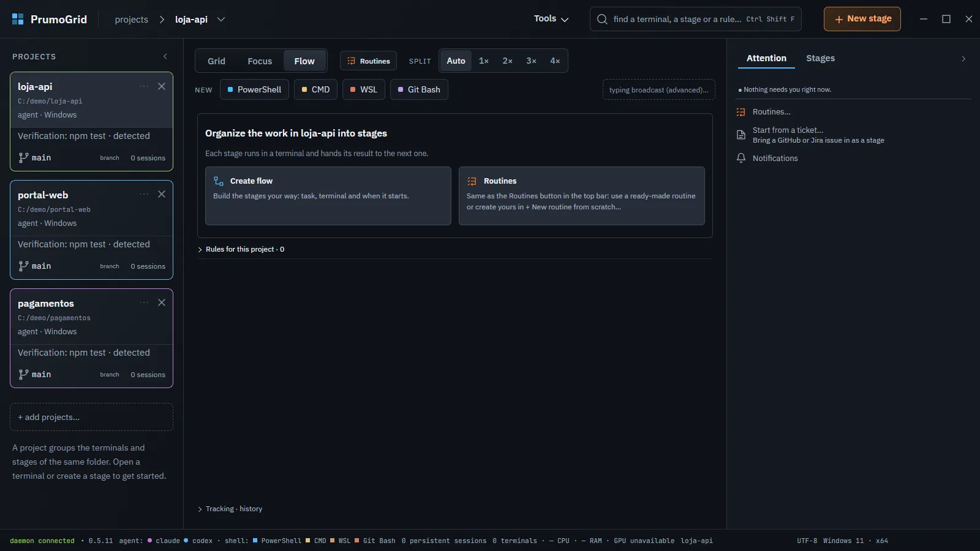Image resolution: width=980 pixels, height=551 pixels.
Task: Open the loja-api card options menu
Action: [x=144, y=86]
